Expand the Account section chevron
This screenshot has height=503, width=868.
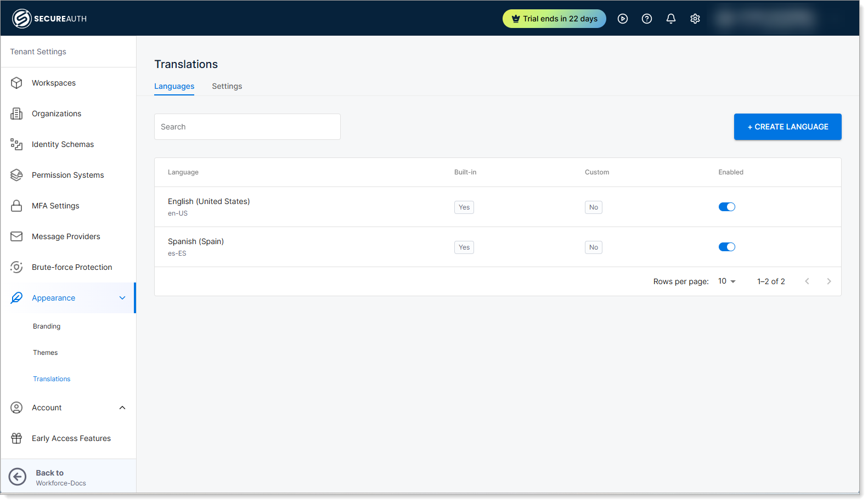point(122,408)
